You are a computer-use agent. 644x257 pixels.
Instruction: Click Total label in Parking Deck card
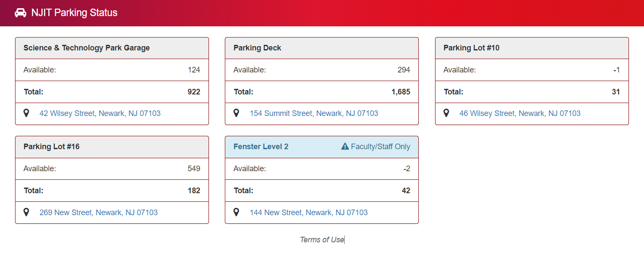(243, 92)
